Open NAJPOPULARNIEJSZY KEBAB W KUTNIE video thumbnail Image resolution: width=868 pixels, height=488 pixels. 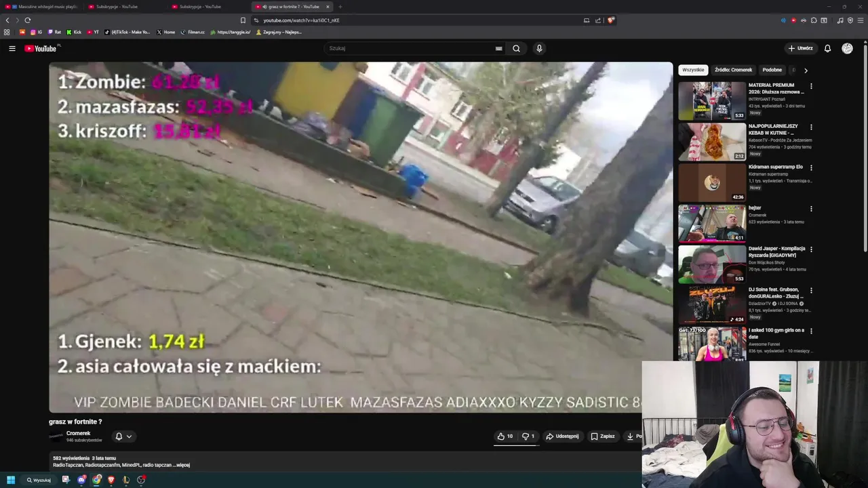(712, 142)
